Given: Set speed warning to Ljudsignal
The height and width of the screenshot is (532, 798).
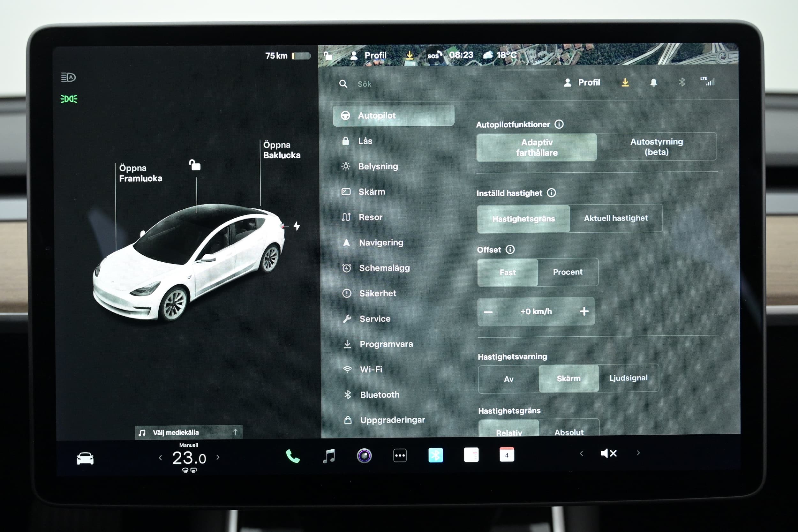Looking at the screenshot, I should pyautogui.click(x=629, y=378).
